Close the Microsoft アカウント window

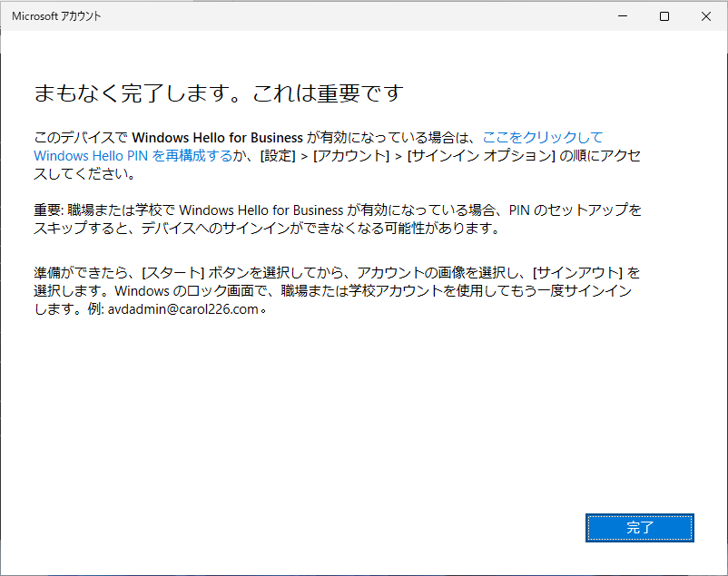[706, 16]
